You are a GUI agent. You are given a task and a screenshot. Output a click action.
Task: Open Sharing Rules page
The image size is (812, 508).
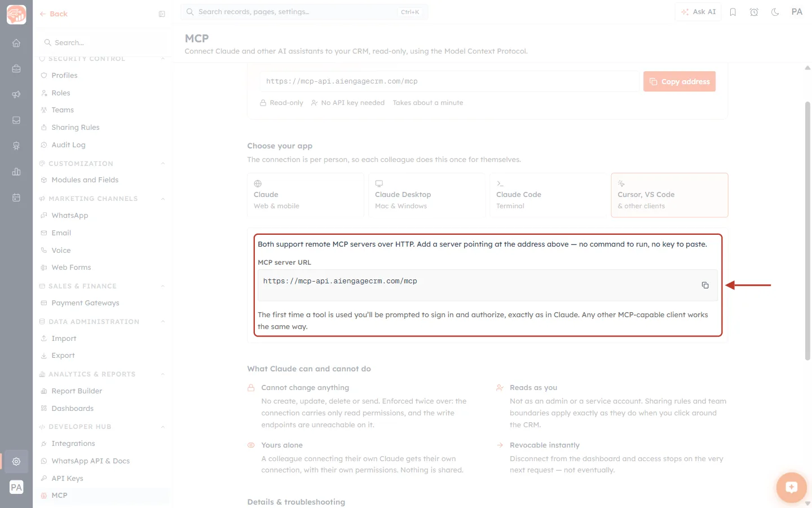click(103, 128)
